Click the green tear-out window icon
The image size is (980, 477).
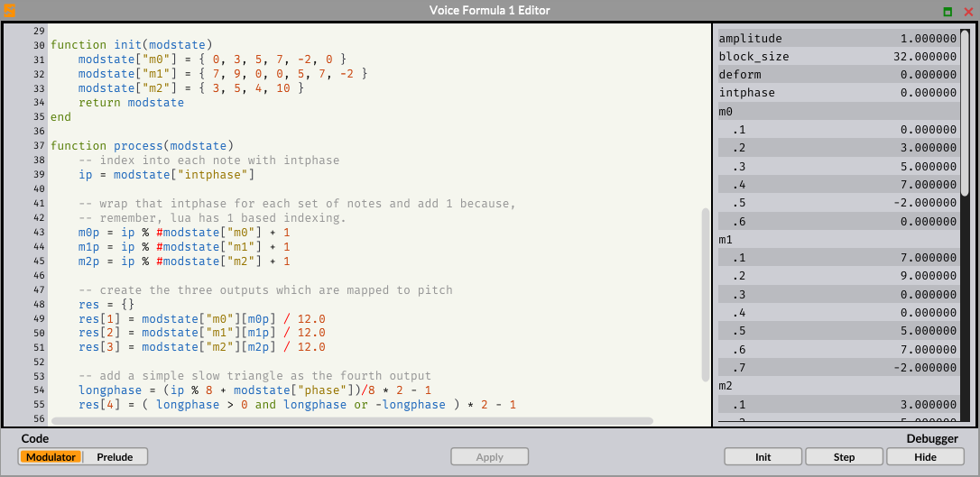pos(948,12)
